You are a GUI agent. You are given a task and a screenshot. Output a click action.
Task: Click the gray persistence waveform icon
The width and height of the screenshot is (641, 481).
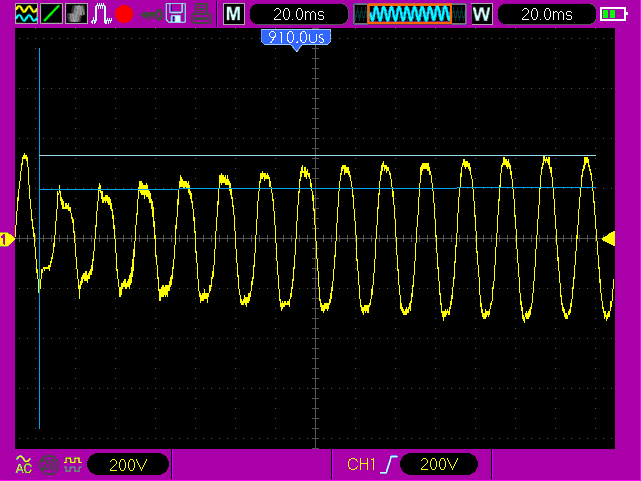(x=76, y=14)
